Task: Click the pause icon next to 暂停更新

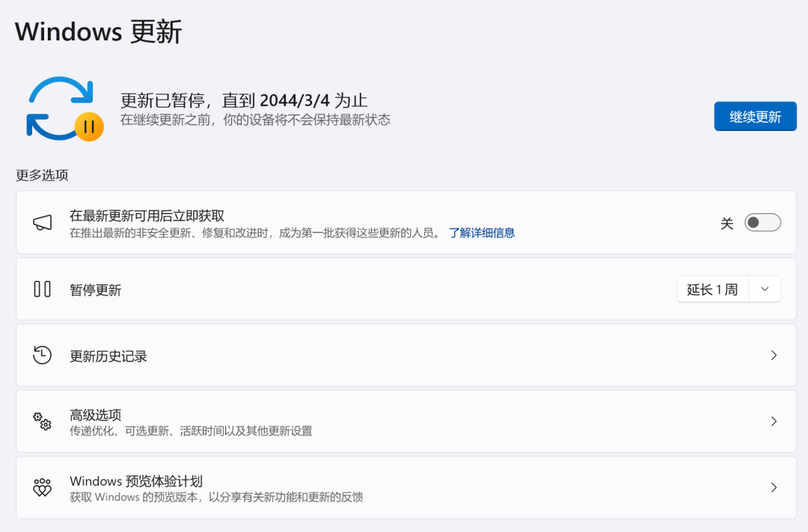Action: point(43,289)
